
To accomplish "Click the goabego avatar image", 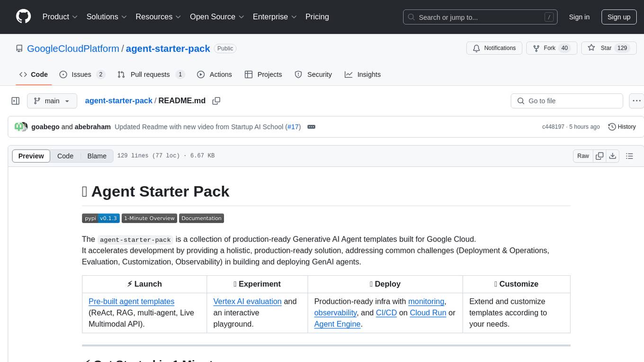I will [x=19, y=127].
